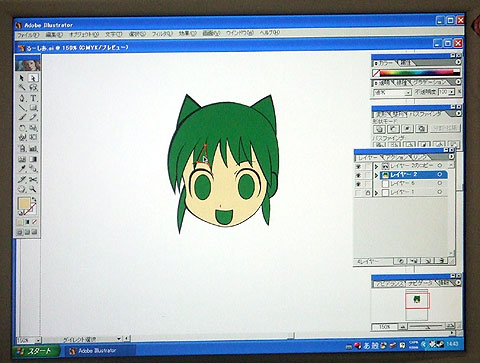Toggle visibility of レイヤー 6 layer

[359, 184]
